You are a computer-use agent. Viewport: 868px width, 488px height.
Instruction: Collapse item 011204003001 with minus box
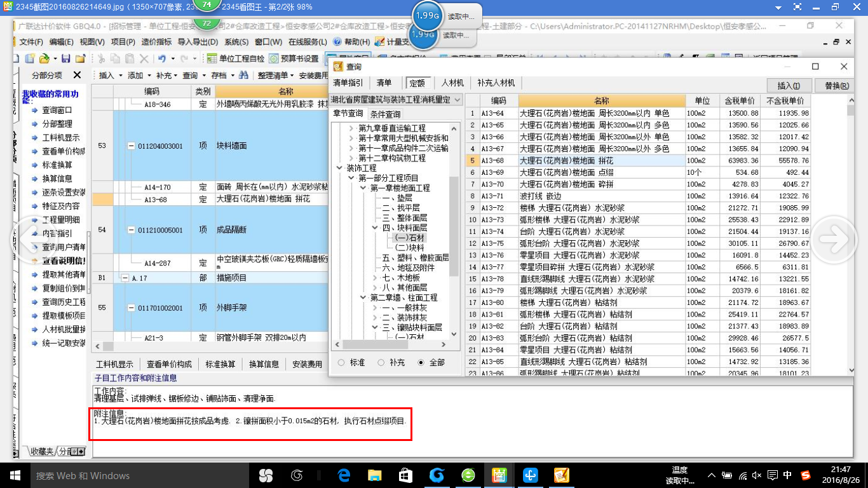(x=132, y=146)
